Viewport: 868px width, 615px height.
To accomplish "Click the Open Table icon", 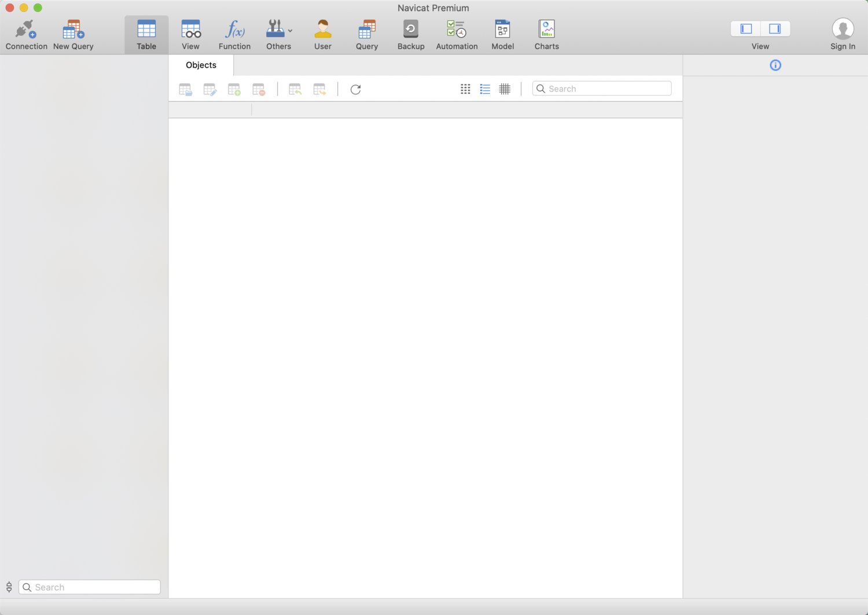I will pos(185,89).
